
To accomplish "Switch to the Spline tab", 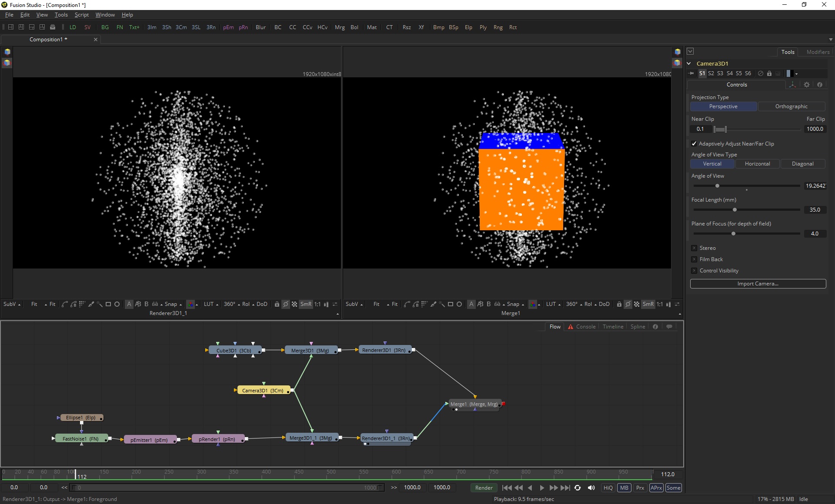I will pyautogui.click(x=638, y=327).
